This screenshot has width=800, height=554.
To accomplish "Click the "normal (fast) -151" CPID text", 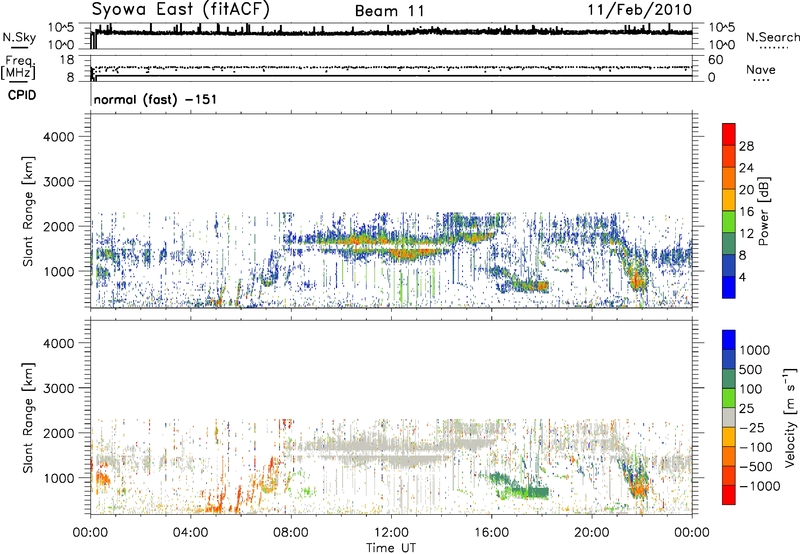I will pos(156,99).
